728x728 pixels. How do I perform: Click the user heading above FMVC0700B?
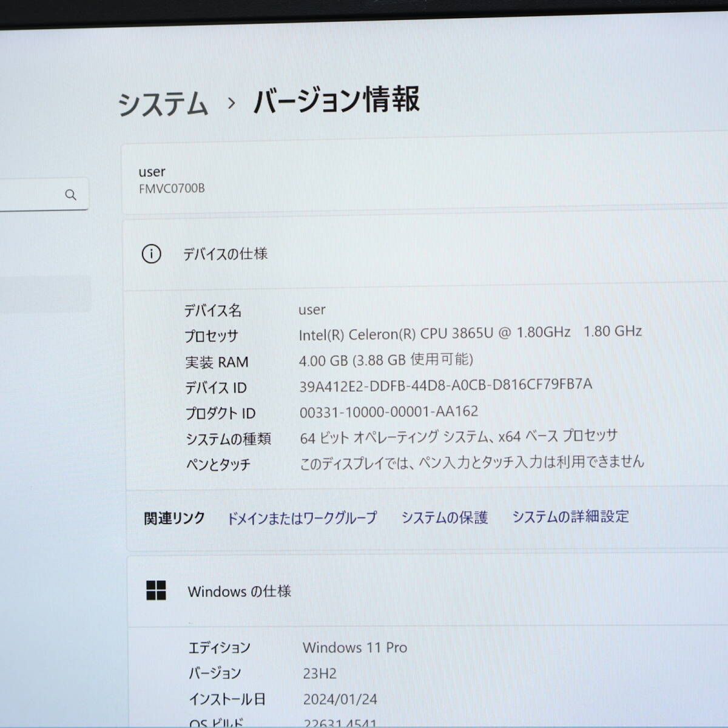152,172
